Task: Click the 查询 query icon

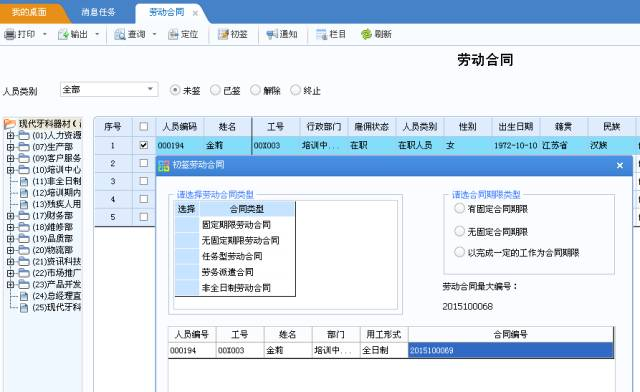Action: 120,35
